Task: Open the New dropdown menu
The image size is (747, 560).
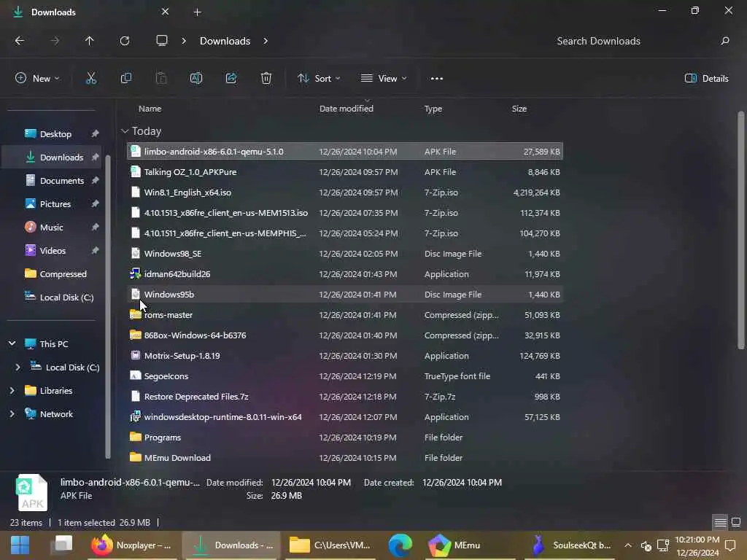Action: point(37,79)
